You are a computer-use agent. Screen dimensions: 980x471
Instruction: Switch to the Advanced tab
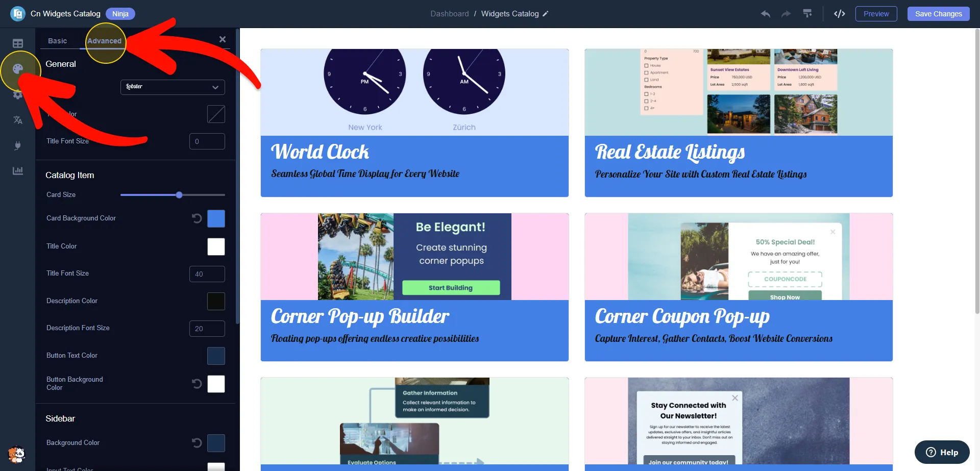[105, 41]
